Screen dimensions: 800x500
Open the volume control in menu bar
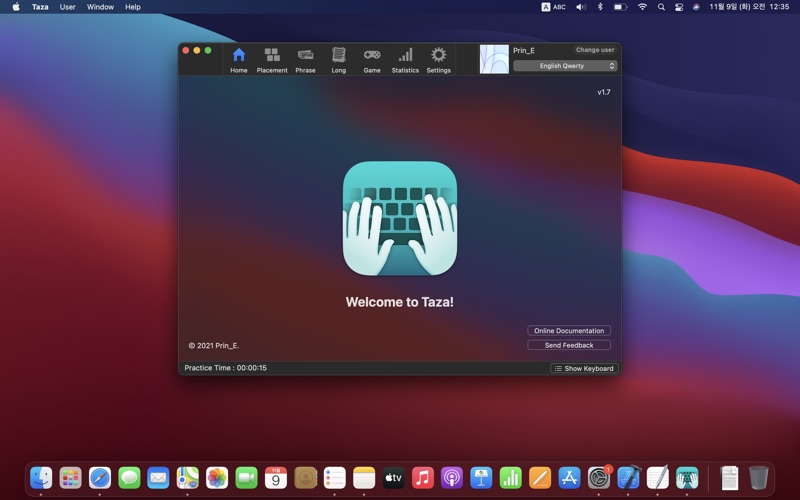[581, 7]
